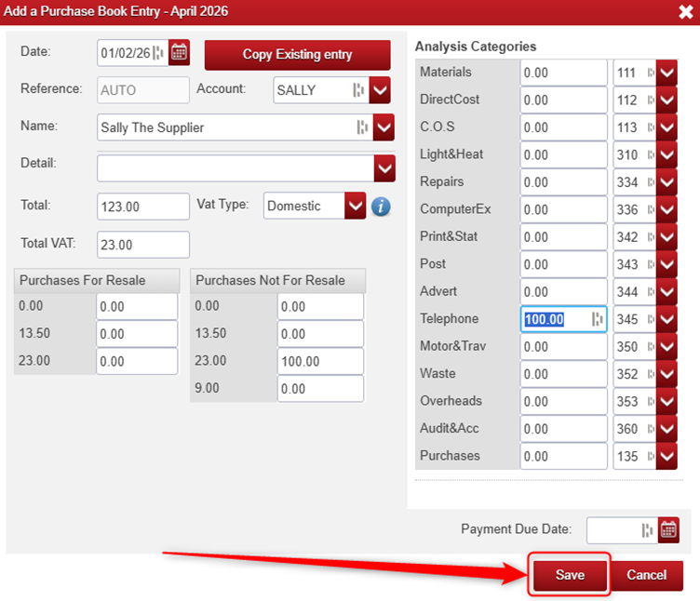Click the Materials nominal code 111 field

(x=635, y=73)
